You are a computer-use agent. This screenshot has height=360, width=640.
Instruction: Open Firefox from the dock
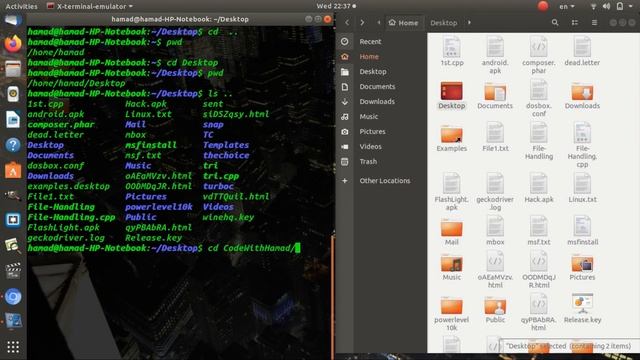point(13,44)
